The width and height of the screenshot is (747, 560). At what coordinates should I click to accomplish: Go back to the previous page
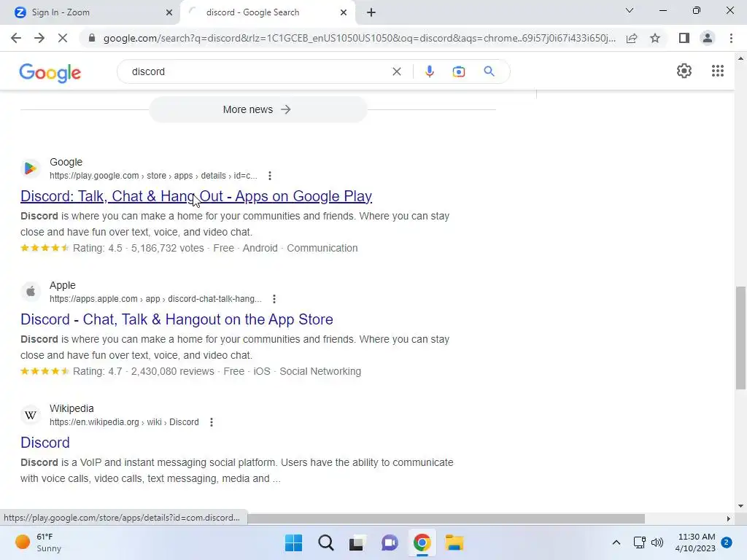tap(16, 38)
